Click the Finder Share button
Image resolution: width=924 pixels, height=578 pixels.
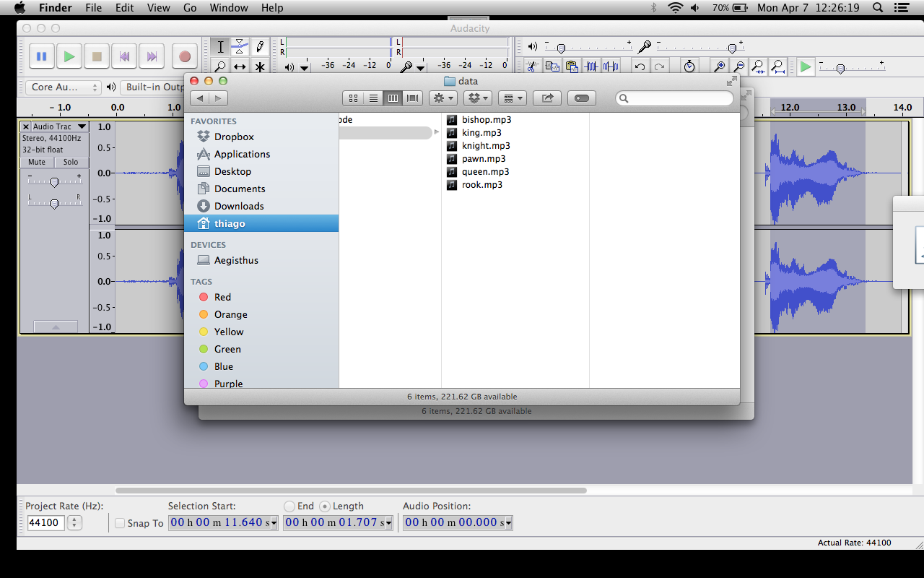tap(547, 98)
